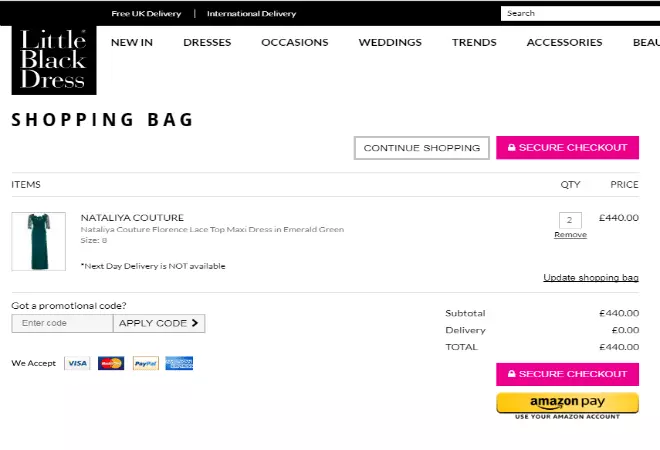Browse the Weddings category
The height and width of the screenshot is (450, 660).
(390, 43)
